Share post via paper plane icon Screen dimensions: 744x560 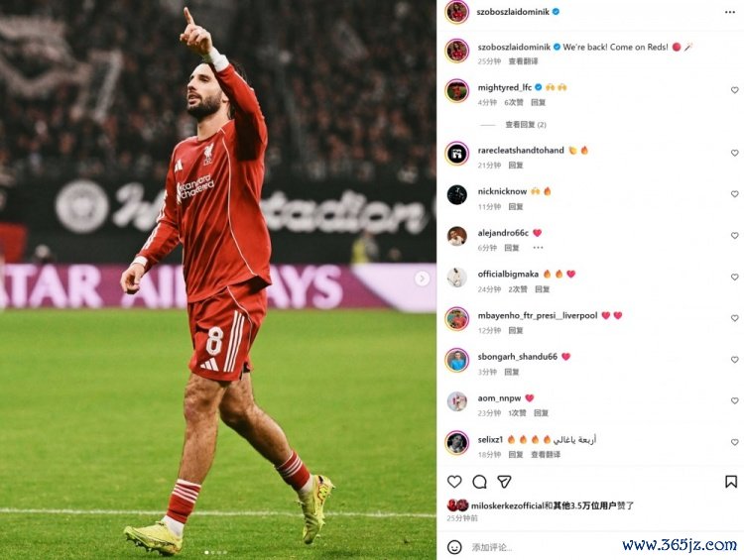click(x=504, y=482)
